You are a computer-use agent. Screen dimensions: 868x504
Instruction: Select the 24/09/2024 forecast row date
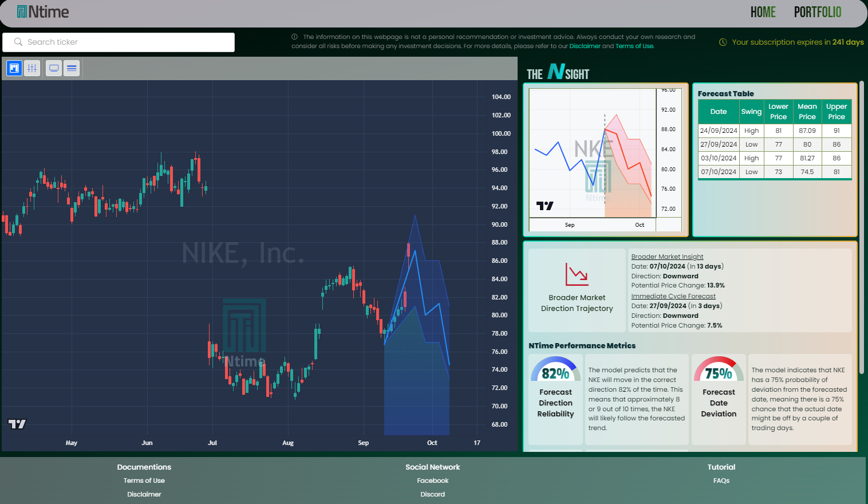click(x=719, y=131)
